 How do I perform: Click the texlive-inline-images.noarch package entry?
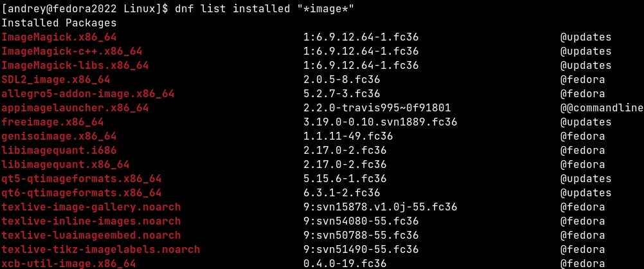91,221
